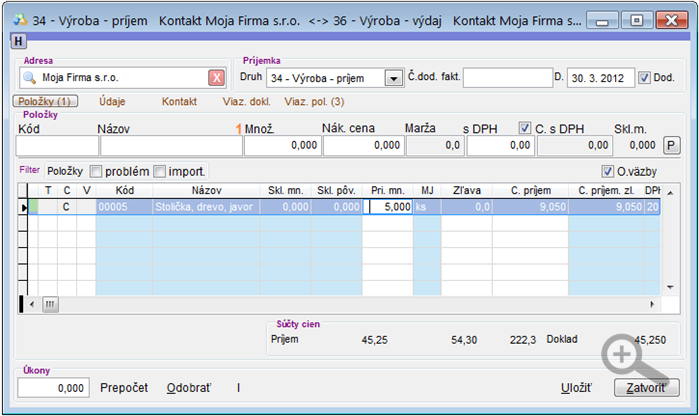Open the Údaje tab
Image resolution: width=699 pixels, height=416 pixels.
click(112, 102)
